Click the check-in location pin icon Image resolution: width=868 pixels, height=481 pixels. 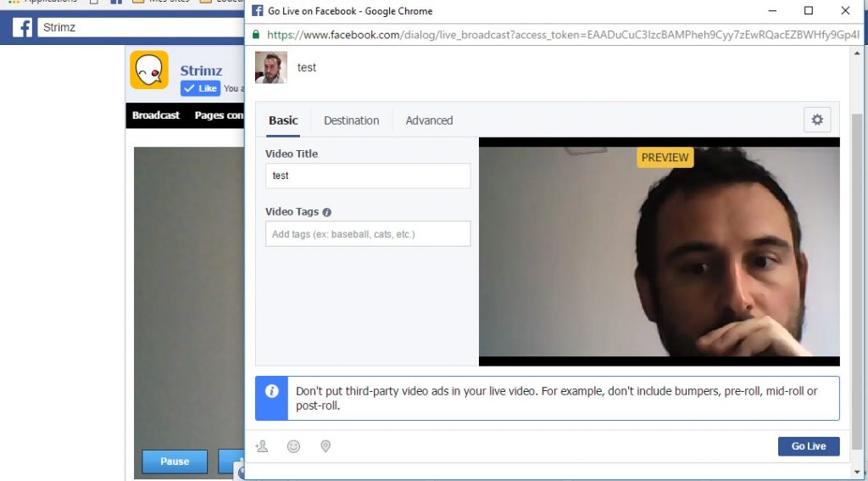click(x=325, y=446)
